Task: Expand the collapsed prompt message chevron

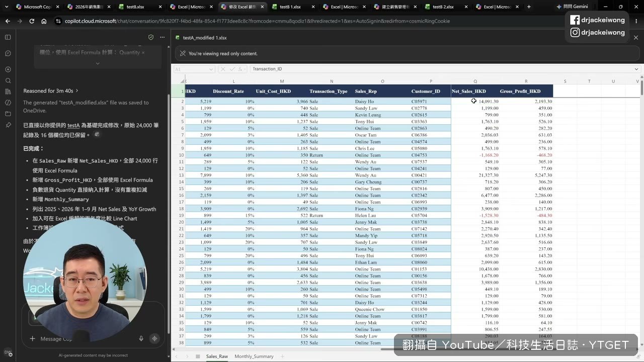Action: pos(98,63)
